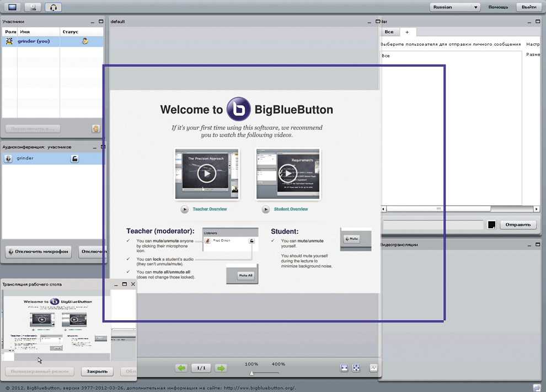
Task: Click the 1/1 slide page button
Action: coord(201,368)
